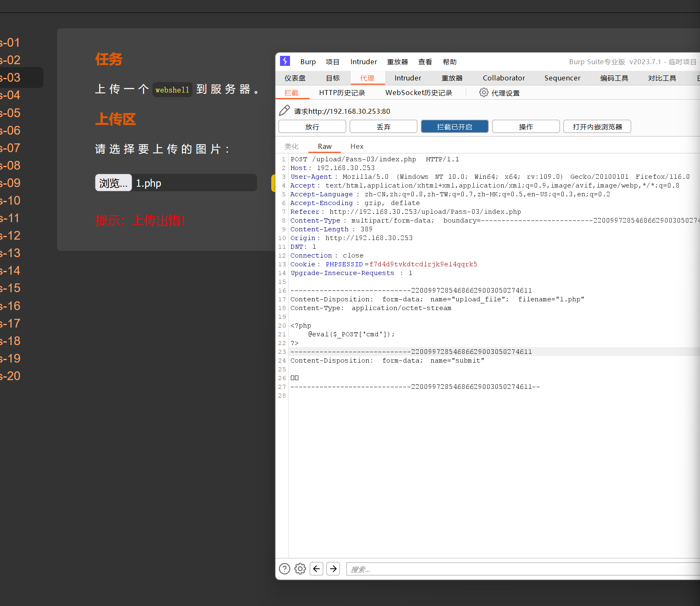Select the Raw view tab
Viewport: 700px width, 606px height.
coord(325,146)
